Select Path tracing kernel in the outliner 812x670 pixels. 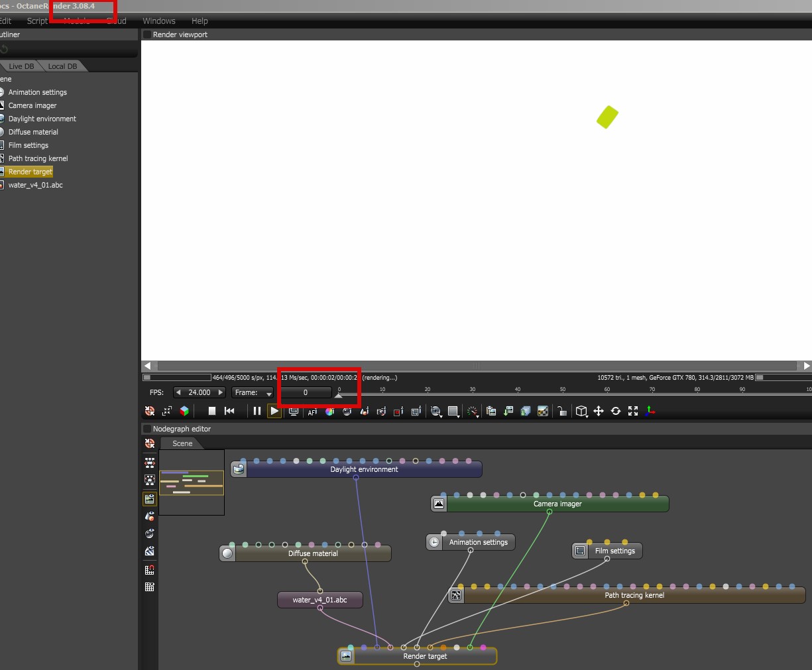pyautogui.click(x=38, y=158)
